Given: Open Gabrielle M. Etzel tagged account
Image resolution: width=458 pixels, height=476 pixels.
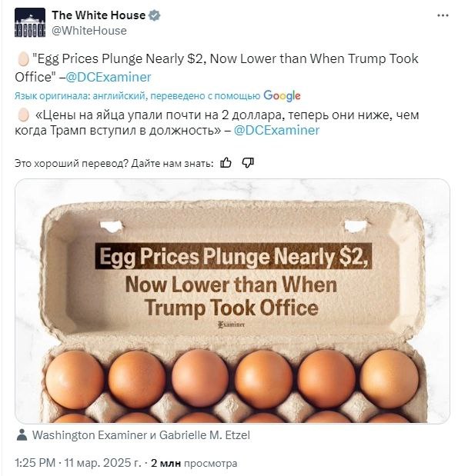Looking at the screenshot, I should [205, 435].
